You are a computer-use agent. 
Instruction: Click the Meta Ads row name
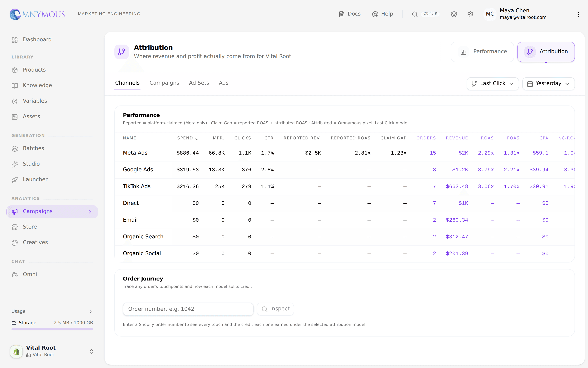[x=135, y=153]
